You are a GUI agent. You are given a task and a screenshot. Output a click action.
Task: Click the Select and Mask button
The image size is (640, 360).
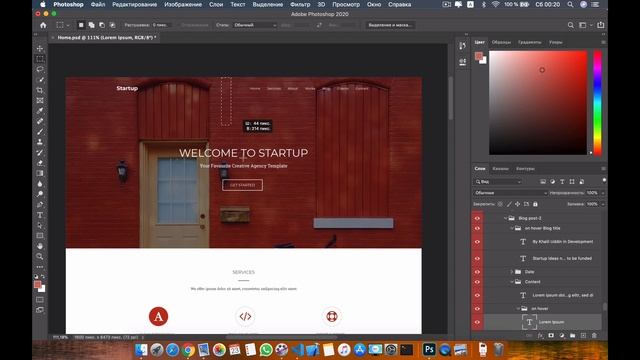click(x=390, y=25)
